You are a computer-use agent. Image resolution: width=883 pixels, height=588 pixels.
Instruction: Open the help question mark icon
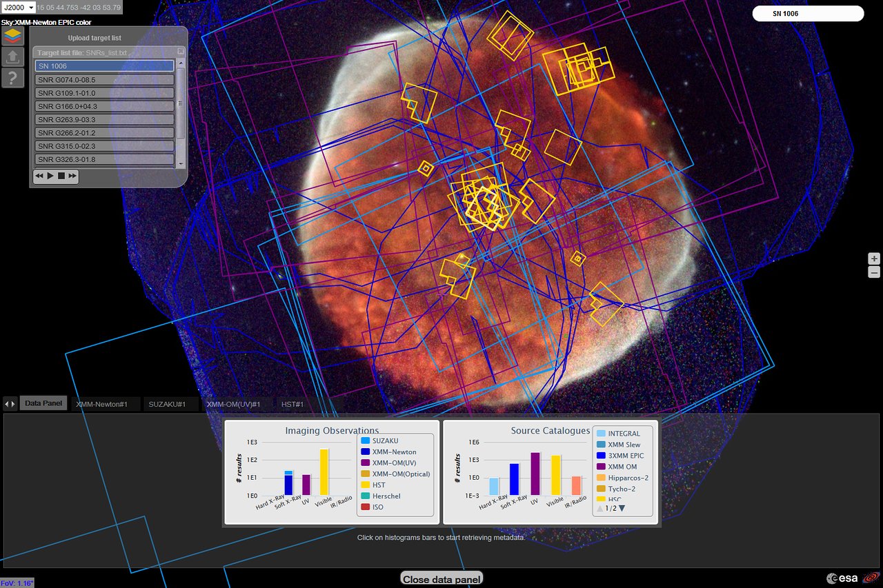coord(12,78)
